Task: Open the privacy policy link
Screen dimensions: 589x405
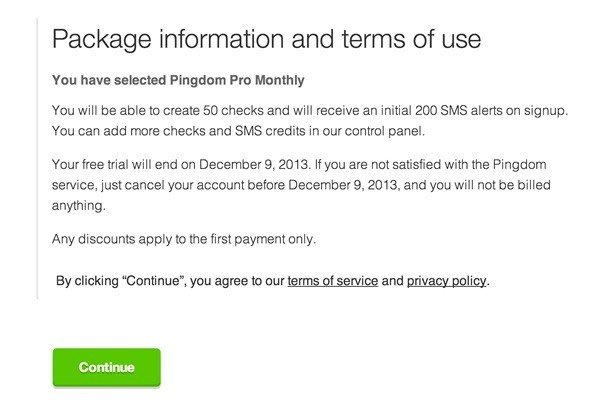Action: (x=447, y=281)
